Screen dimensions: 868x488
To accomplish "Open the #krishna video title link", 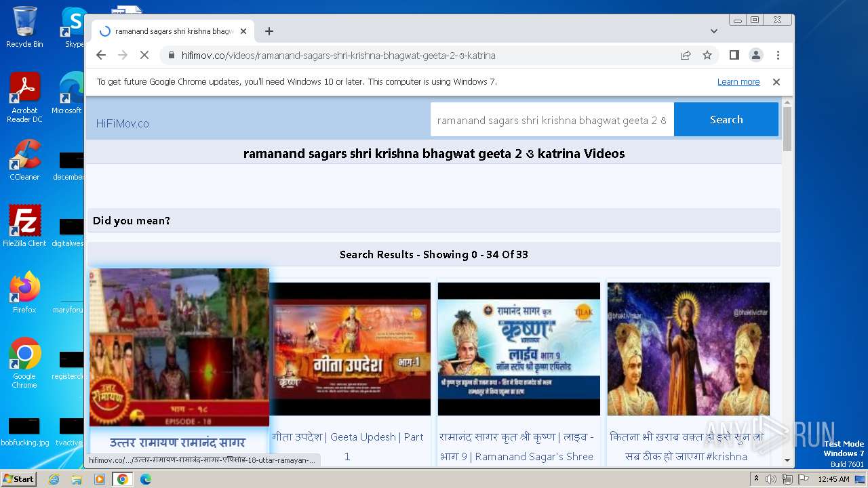I will pyautogui.click(x=686, y=447).
